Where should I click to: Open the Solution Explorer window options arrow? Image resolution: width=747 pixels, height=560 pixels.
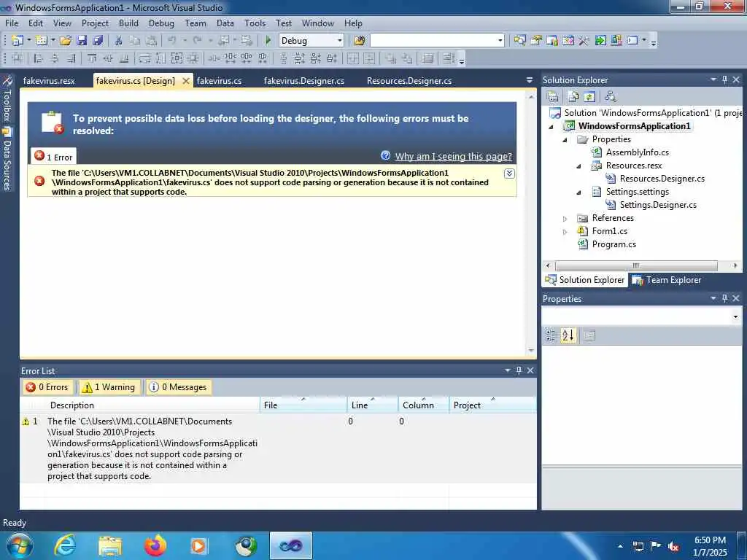tap(713, 79)
